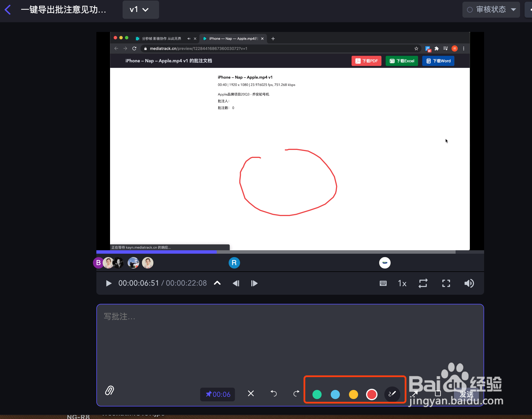532x419 pixels.
Task: Jump to purple B comment marker
Action: pos(98,263)
